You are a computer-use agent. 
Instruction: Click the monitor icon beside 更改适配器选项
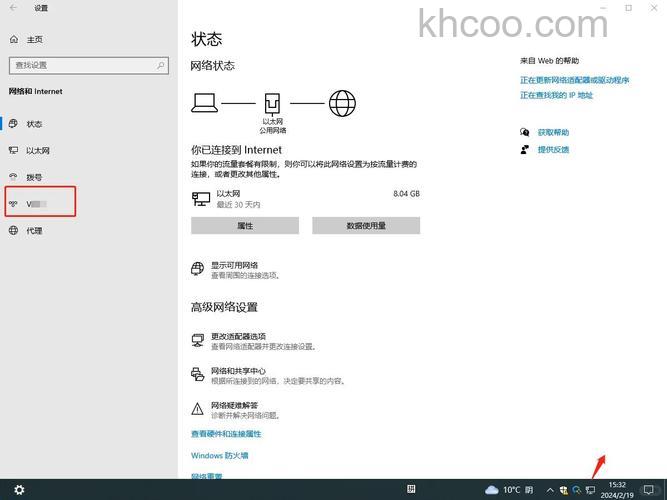click(197, 340)
